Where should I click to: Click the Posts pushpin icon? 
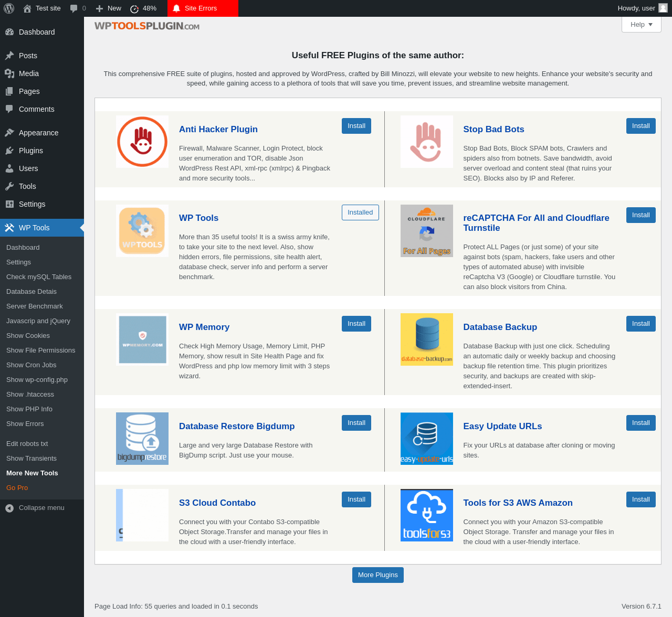9,56
